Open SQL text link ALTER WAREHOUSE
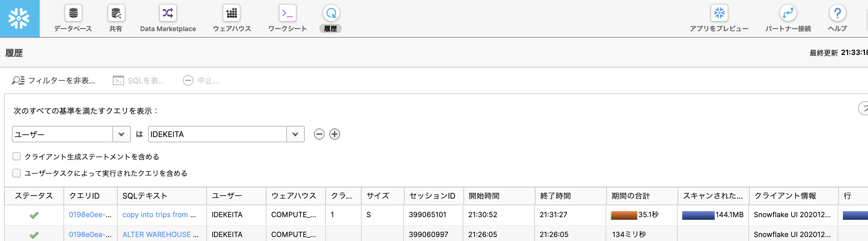The width and height of the screenshot is (868, 241). coord(160,234)
